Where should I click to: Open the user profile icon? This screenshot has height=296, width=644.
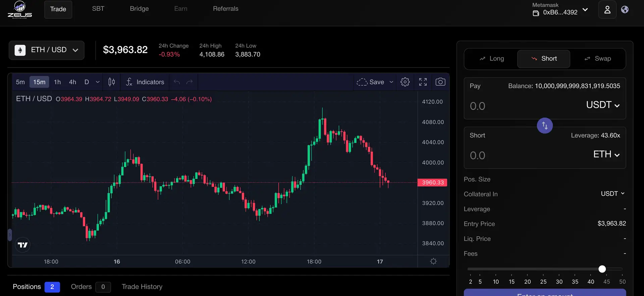(607, 10)
